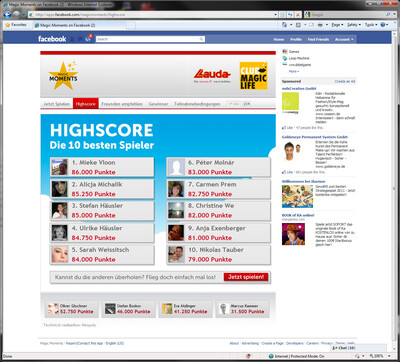Switch to the Gewinner tab
The height and width of the screenshot is (362, 400).
[158, 104]
